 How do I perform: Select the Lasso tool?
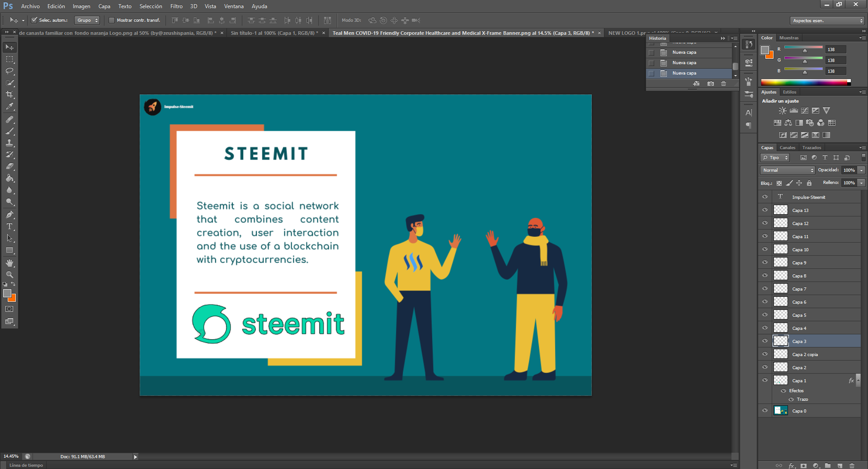click(x=9, y=71)
